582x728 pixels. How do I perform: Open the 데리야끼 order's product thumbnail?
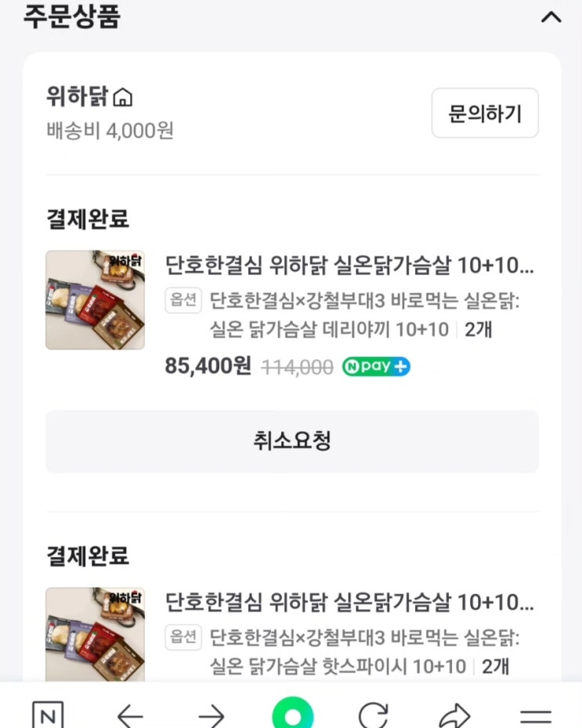coord(95,299)
